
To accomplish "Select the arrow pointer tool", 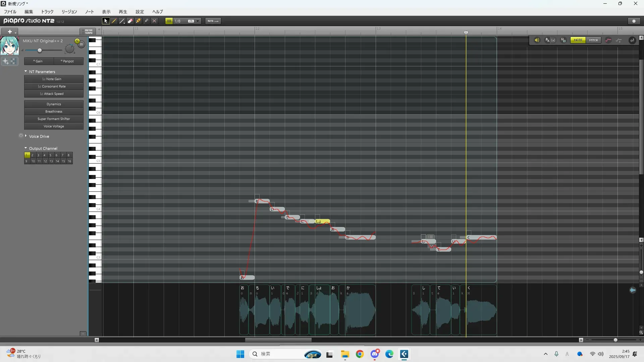I will coord(106,21).
